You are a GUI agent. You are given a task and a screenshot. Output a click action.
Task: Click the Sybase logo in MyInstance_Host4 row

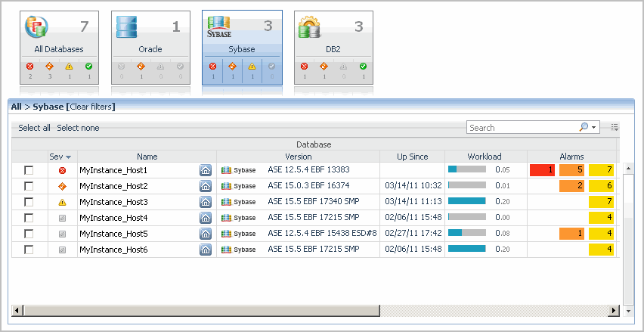(238, 218)
